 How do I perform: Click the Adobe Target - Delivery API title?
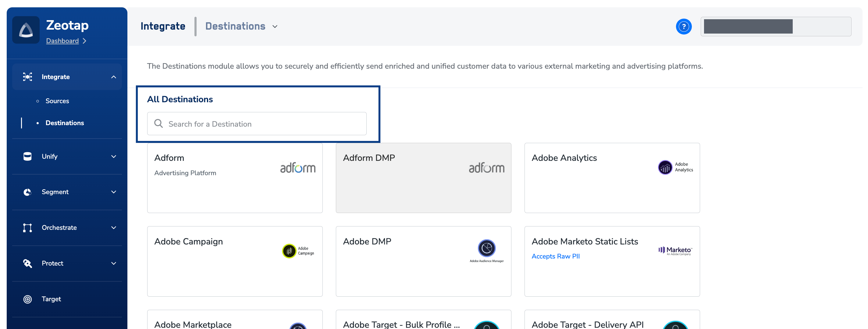coord(588,325)
